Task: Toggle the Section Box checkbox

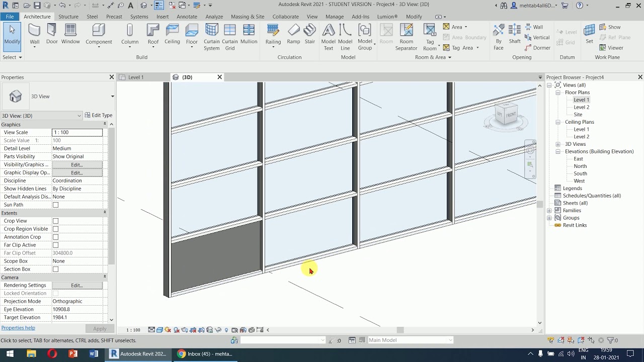Action: coord(56,269)
